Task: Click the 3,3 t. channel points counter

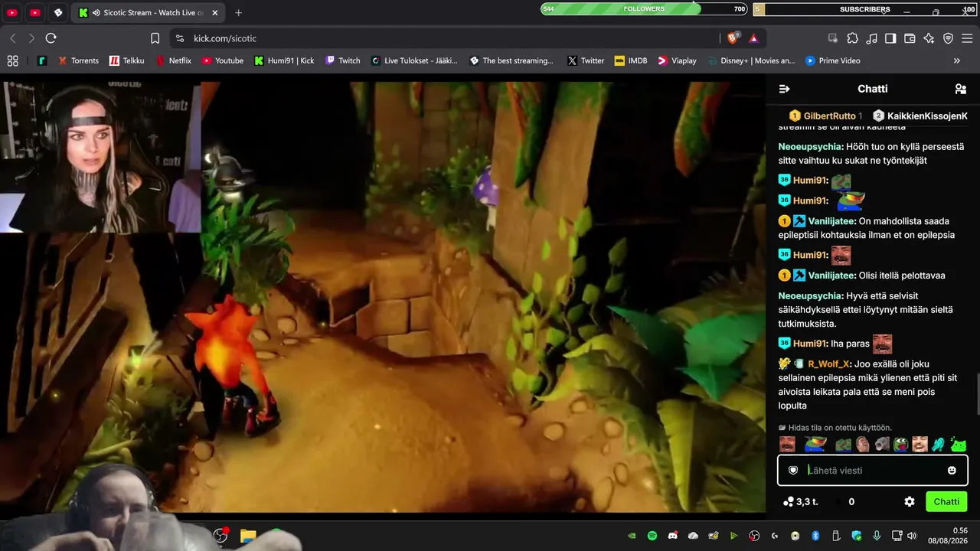Action: coord(801,502)
